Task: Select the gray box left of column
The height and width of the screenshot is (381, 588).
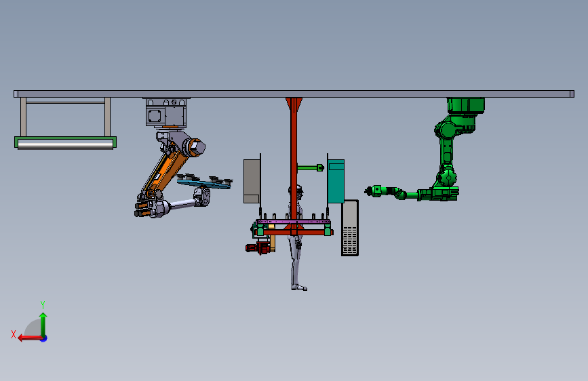Action: tap(252, 181)
